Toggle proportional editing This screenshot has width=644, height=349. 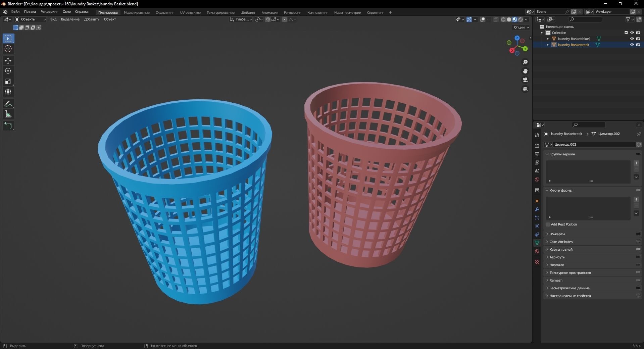(x=285, y=19)
